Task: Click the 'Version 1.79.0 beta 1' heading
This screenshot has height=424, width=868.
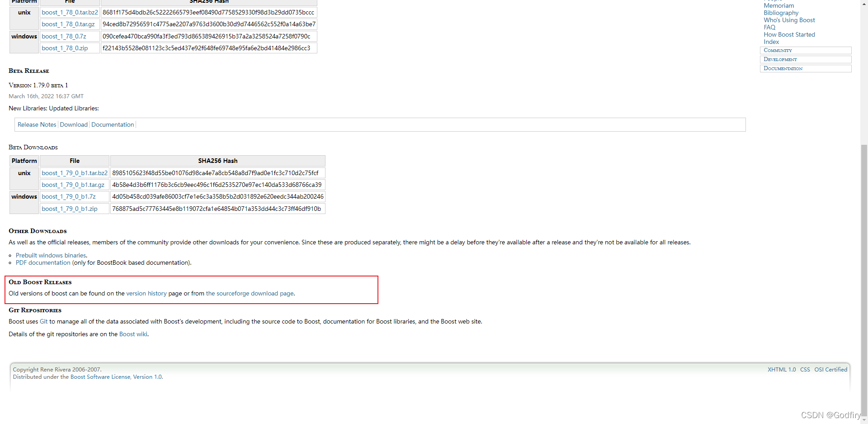Action: (38, 85)
